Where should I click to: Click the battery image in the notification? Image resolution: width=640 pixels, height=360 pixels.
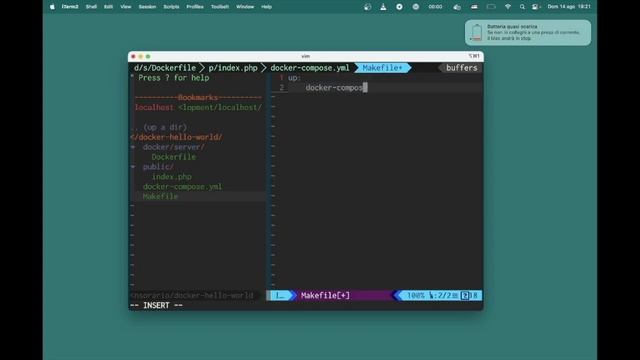pos(476,33)
